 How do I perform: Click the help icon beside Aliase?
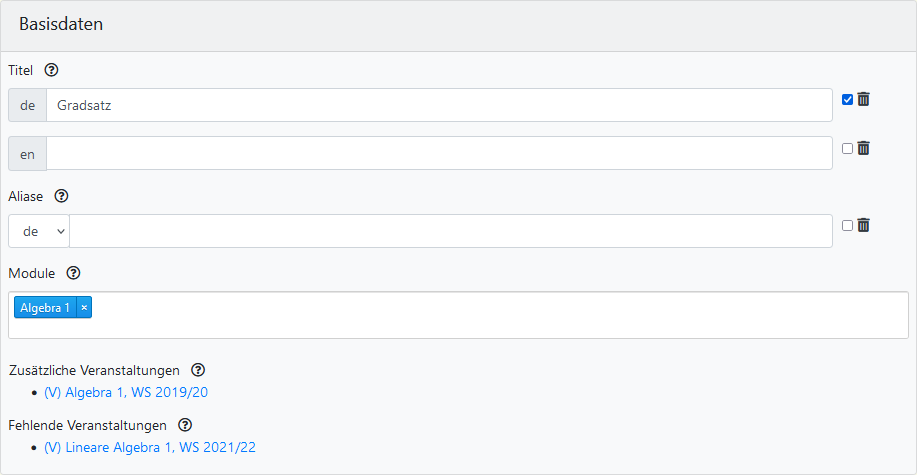tap(61, 197)
